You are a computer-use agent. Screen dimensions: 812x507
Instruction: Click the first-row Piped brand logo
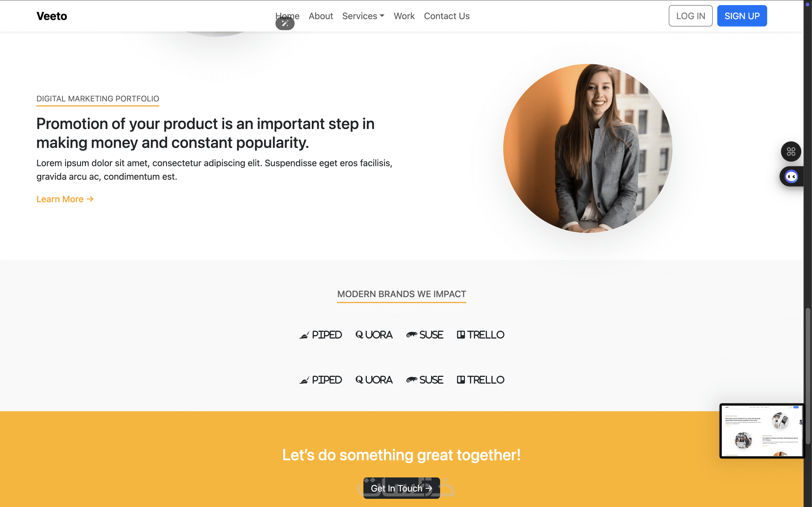click(x=321, y=335)
